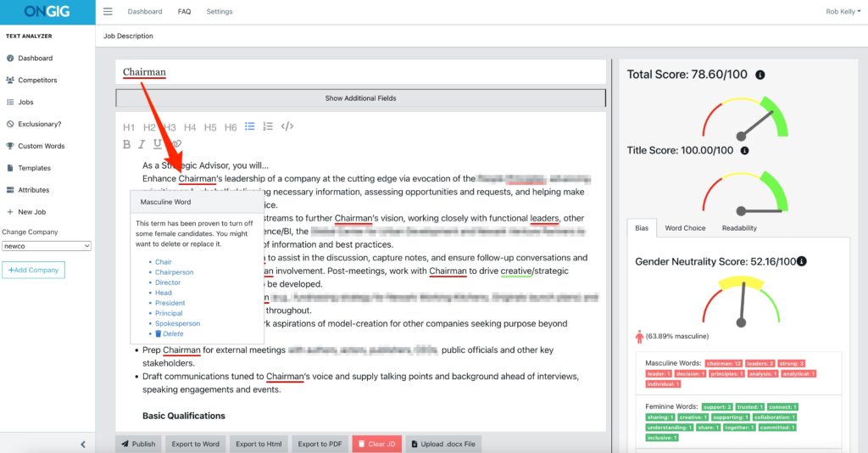This screenshot has width=868, height=453.
Task: Collapse the sidebar with the chevron
Action: coord(83,445)
